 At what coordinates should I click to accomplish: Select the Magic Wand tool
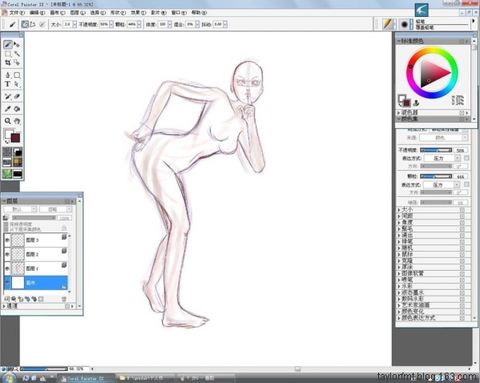click(17, 54)
